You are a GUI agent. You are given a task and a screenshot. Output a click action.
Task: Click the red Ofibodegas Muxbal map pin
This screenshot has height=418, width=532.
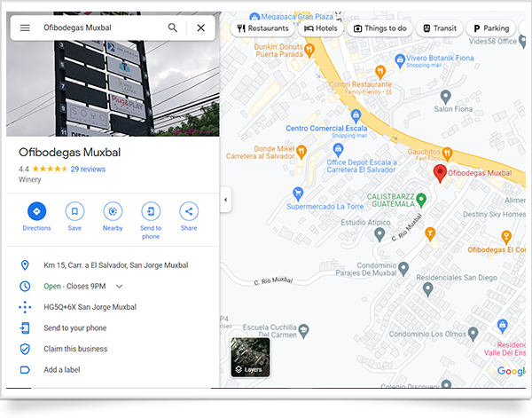click(x=440, y=173)
